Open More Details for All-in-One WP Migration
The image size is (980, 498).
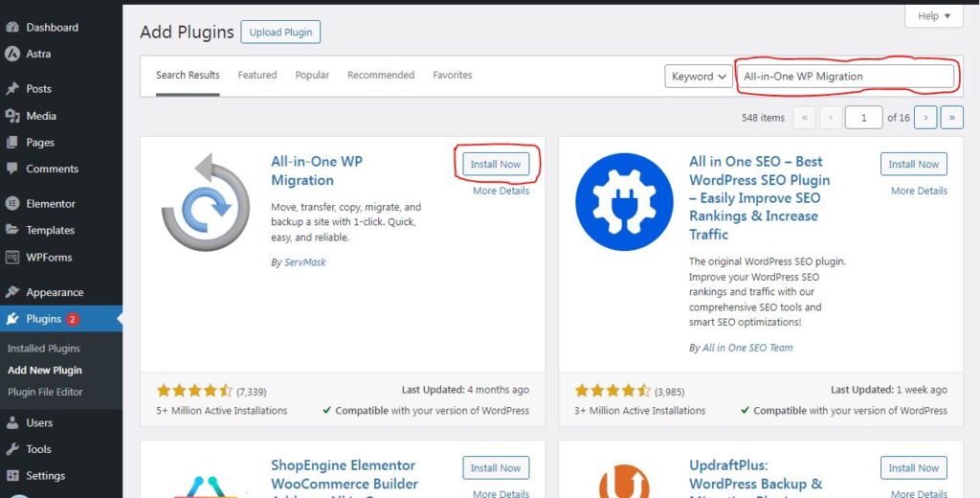coord(501,191)
